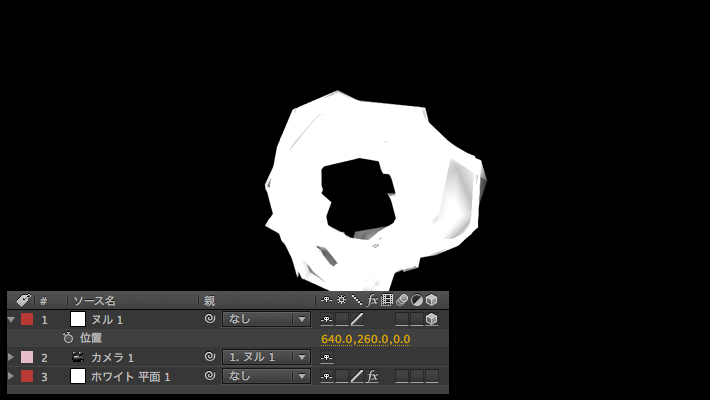Click the parent pick whip for ホワイト 平面 1
This screenshot has width=710, height=400.
tap(210, 376)
